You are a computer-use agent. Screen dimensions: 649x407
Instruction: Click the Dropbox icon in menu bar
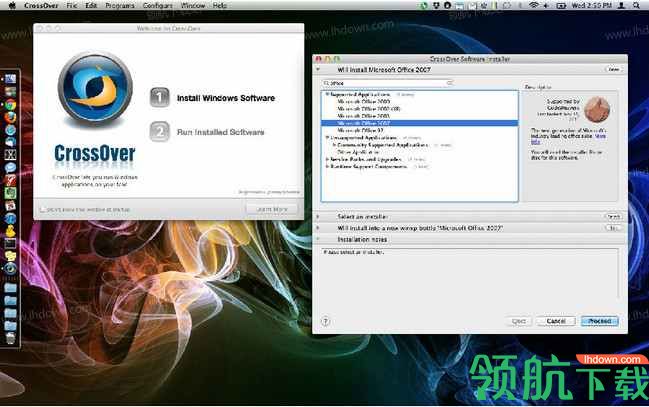(436, 5)
